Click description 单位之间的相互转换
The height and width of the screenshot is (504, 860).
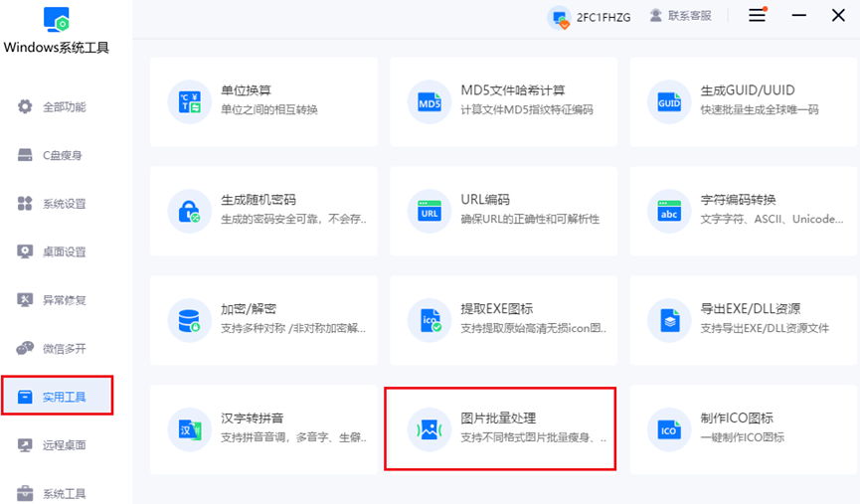pyautogui.click(x=269, y=109)
